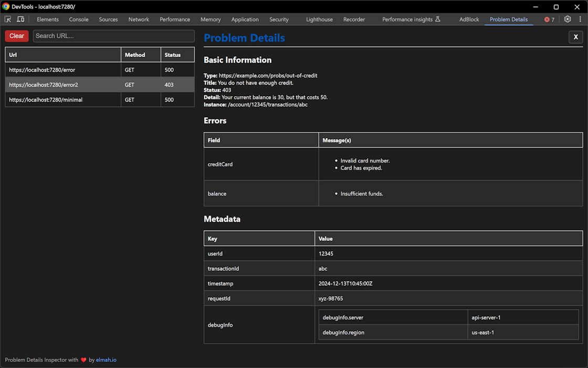Click the red Clear button

16,36
